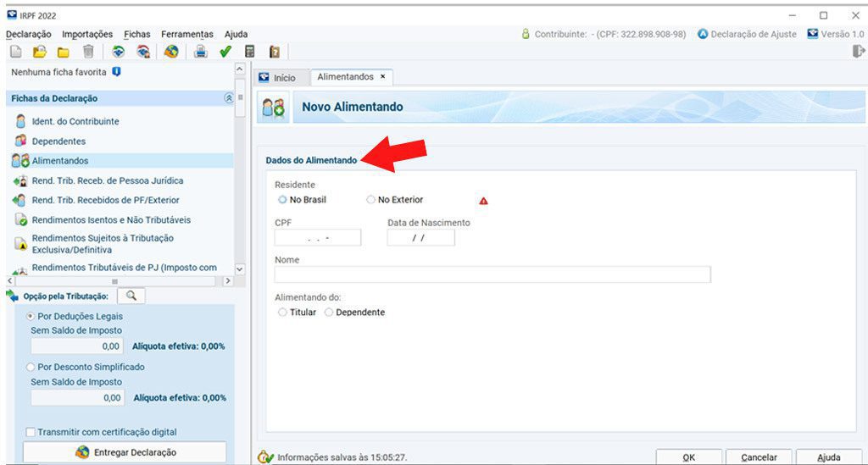Open the calculator toolbar icon
Screen dimensions: 868x465
[250, 52]
